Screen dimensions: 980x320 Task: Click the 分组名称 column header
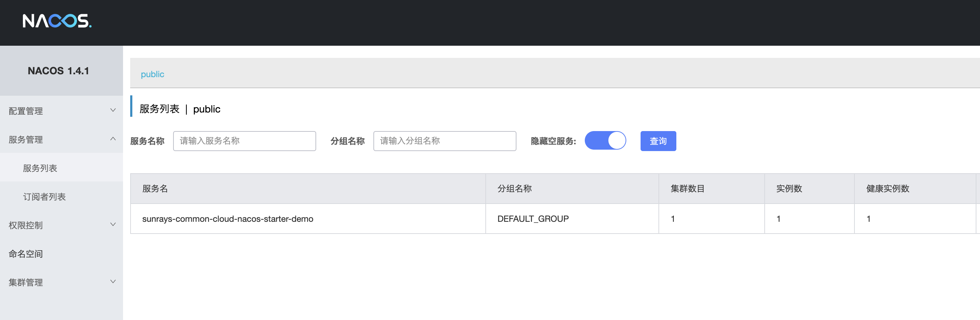(572, 189)
